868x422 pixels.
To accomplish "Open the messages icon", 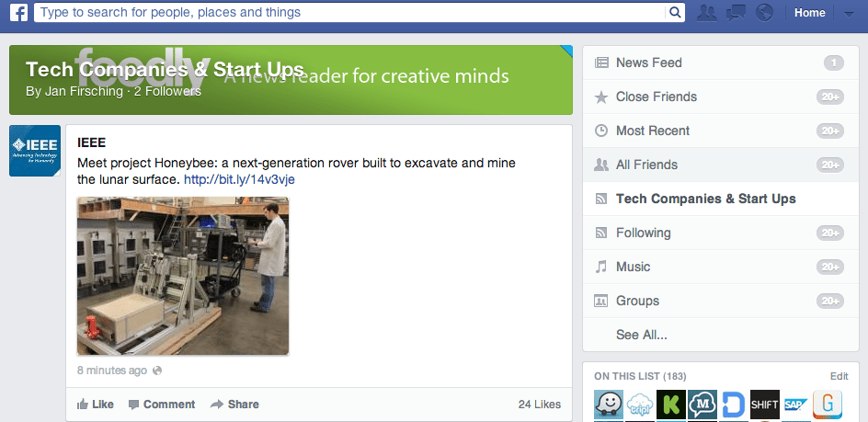I will (x=736, y=13).
